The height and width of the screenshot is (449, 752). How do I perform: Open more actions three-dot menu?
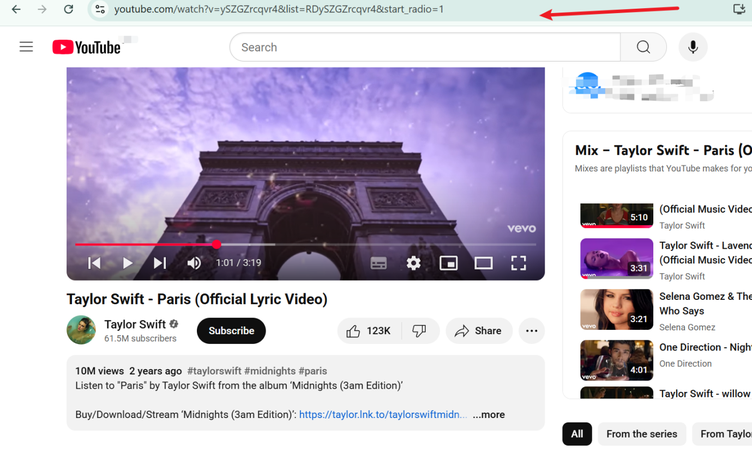532,331
